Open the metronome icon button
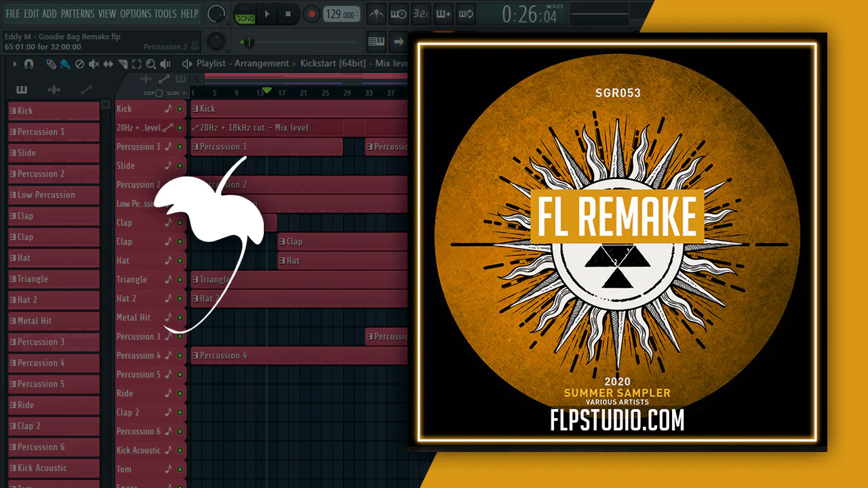Viewport: 868px width, 488px height. 376,14
